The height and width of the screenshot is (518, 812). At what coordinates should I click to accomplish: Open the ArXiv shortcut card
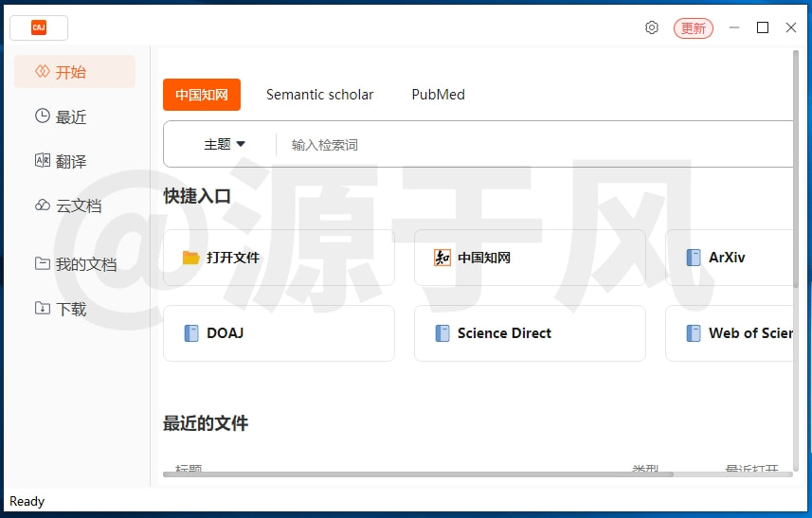(x=730, y=258)
